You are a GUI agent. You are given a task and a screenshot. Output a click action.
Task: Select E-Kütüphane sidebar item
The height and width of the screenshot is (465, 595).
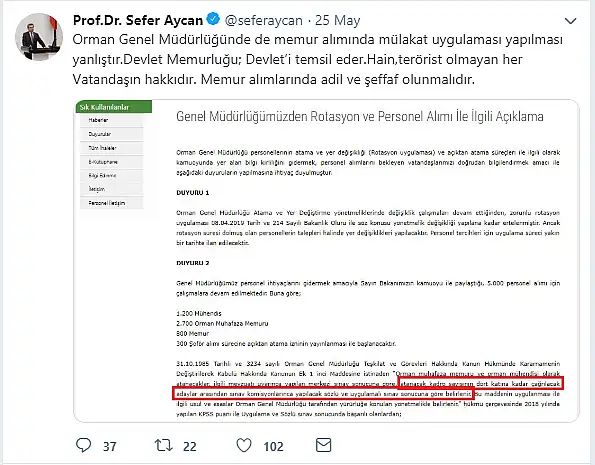[x=112, y=162]
